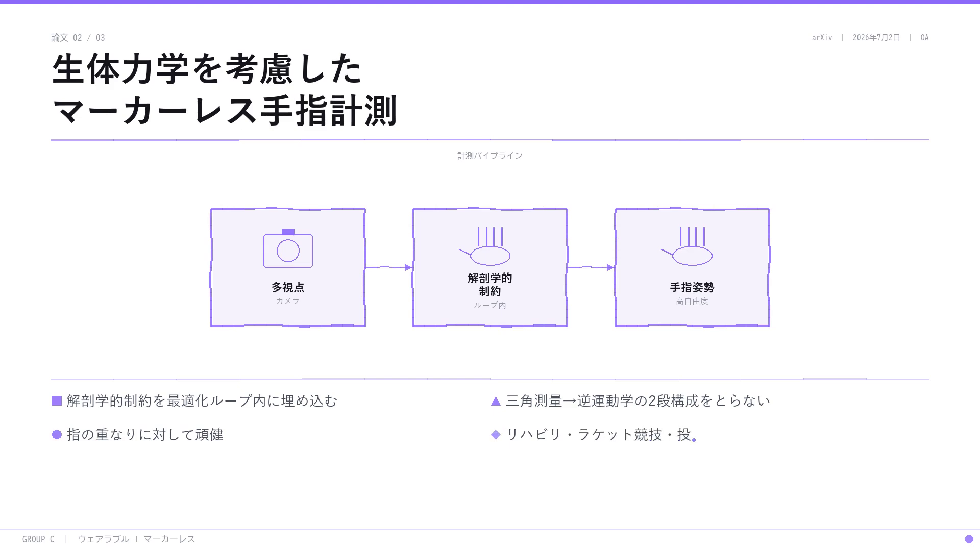Click the diamond bullet beside リハビリ

tap(496, 434)
